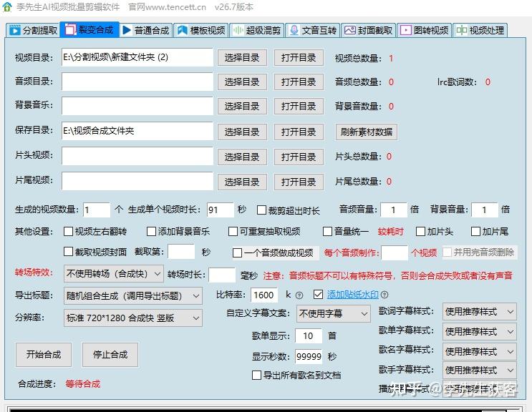Image resolution: width=532 pixels, height=412 pixels.
Task: Click the 裂变合成 tab icon
Action: 70,30
